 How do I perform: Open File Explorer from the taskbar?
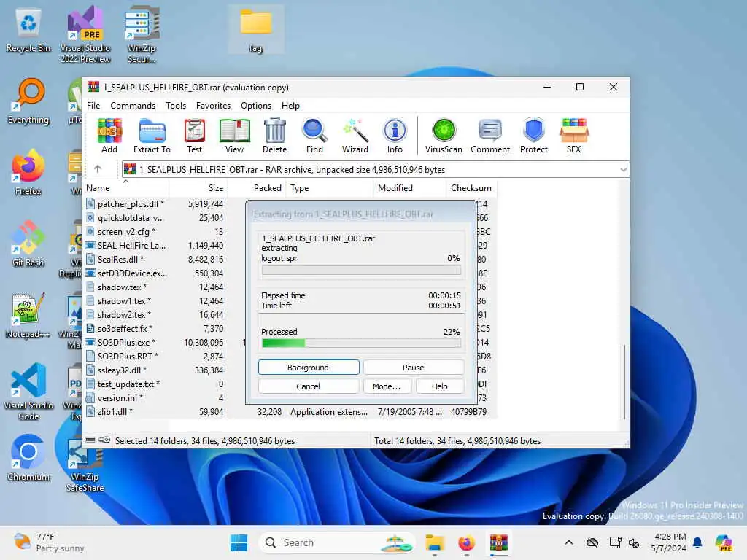[x=435, y=542]
